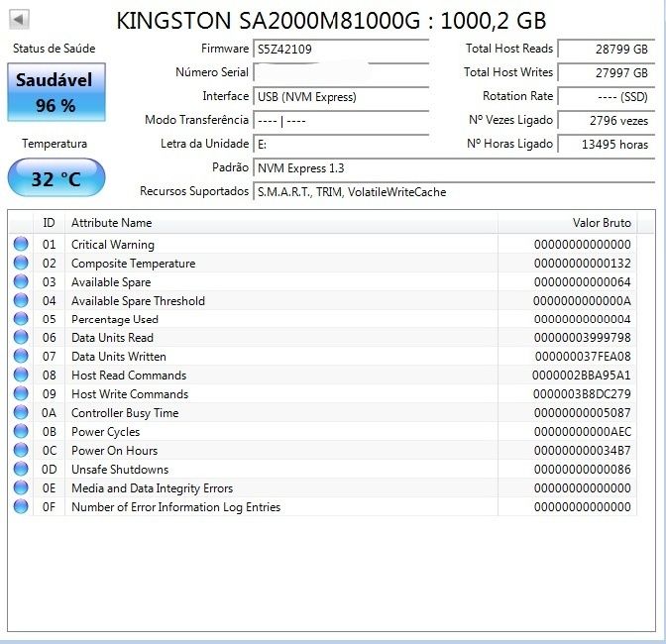Viewport: 666px width, 644px height.
Task: Select the Power On Hours attribute name
Action: pyautogui.click(x=114, y=451)
